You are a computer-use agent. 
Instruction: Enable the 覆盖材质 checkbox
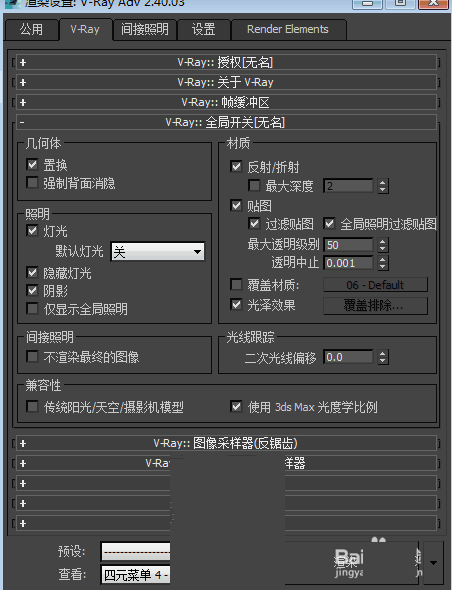[x=236, y=284]
